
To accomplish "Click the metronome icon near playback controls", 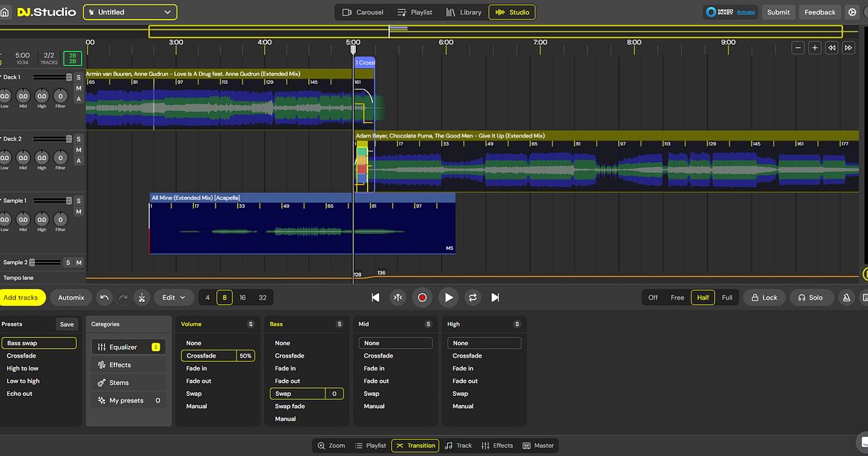I will [x=397, y=297].
